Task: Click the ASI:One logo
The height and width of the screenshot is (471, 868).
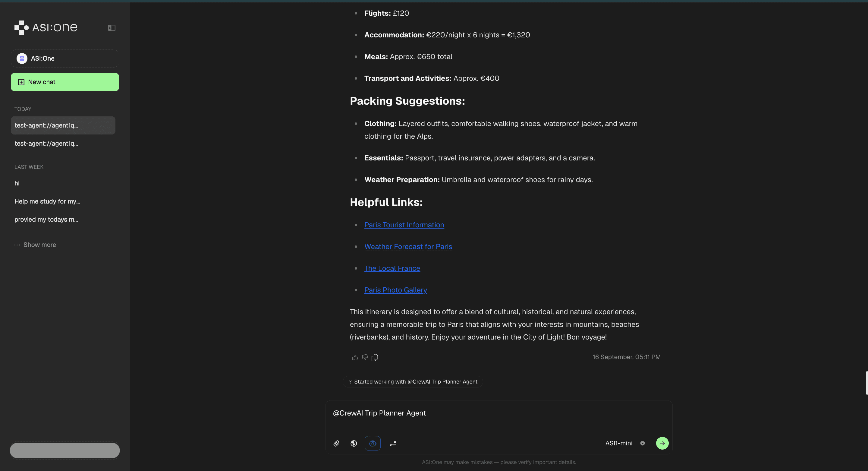Action: [46, 27]
